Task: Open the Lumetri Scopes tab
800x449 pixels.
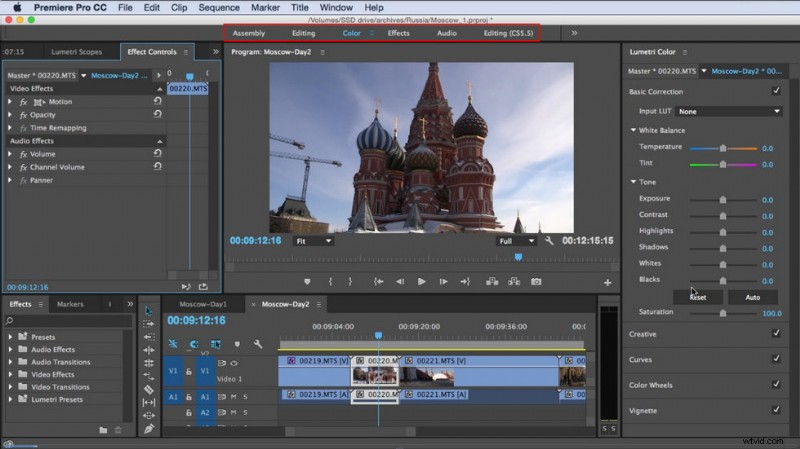Action: (x=77, y=52)
